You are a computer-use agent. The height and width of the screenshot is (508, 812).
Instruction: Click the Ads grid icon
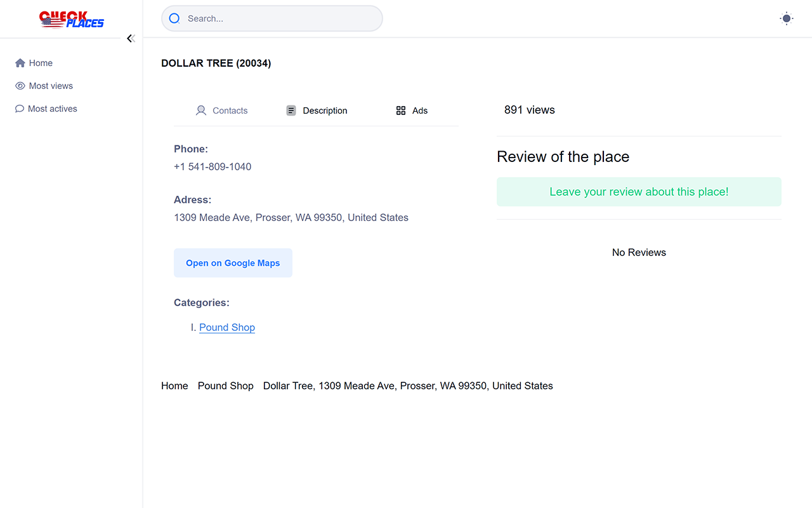tap(401, 110)
